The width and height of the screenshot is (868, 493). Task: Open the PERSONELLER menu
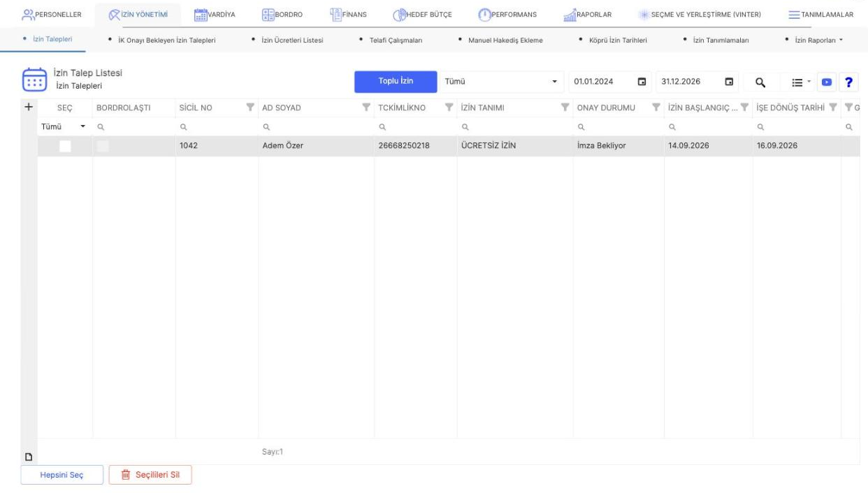coord(52,14)
